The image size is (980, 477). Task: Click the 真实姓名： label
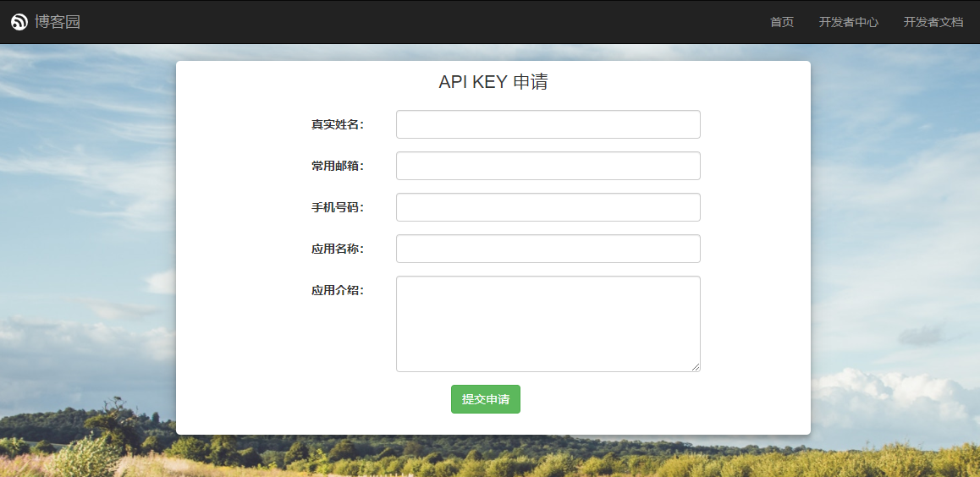338,125
